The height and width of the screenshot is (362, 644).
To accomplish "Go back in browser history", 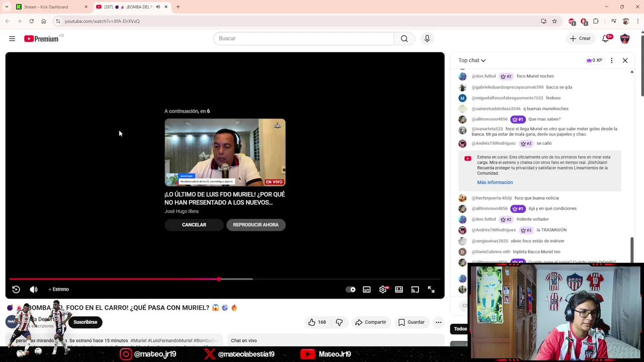I will click(7, 21).
